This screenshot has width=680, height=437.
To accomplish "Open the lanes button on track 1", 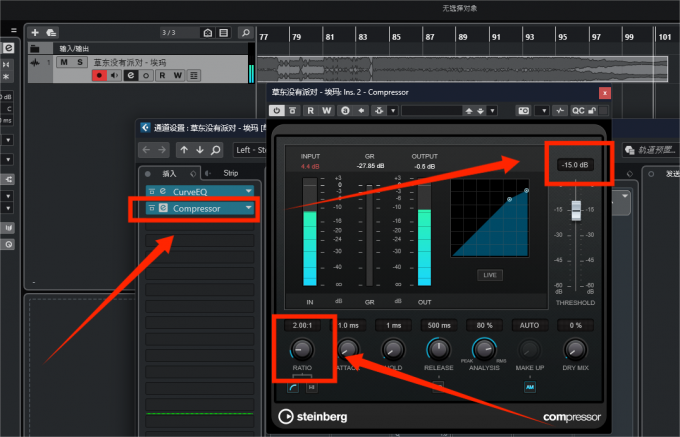I will pos(194,75).
